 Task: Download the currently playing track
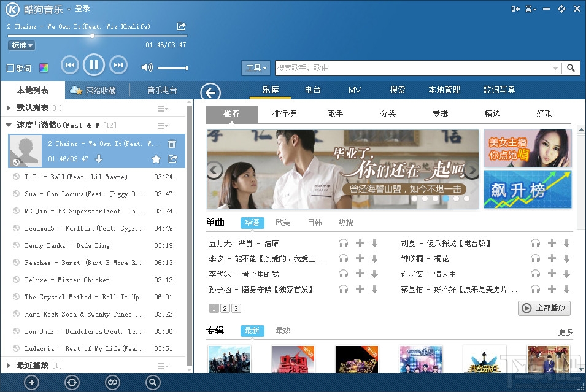point(99,159)
